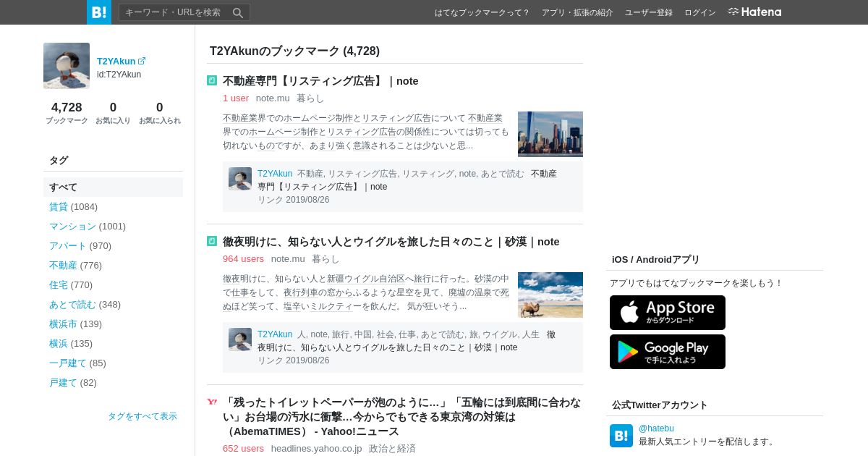868x456 pixels.
Task: Open article title 不動産専門【リスティング広告】｜note
Action: tap(320, 81)
